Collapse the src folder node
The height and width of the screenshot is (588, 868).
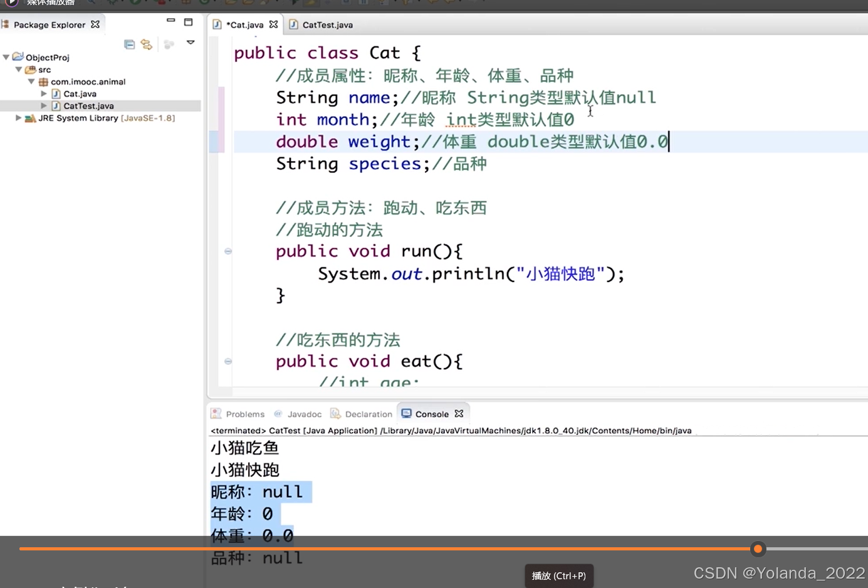click(19, 70)
